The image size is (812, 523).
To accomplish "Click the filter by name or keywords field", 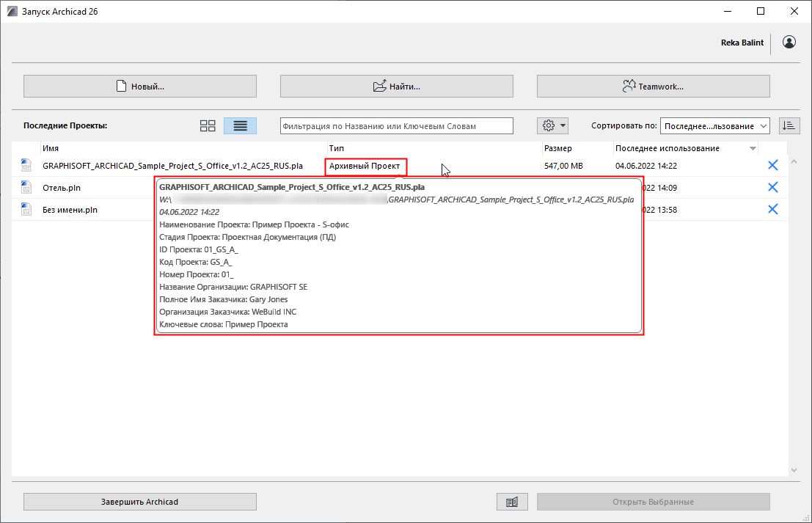I will coord(397,126).
